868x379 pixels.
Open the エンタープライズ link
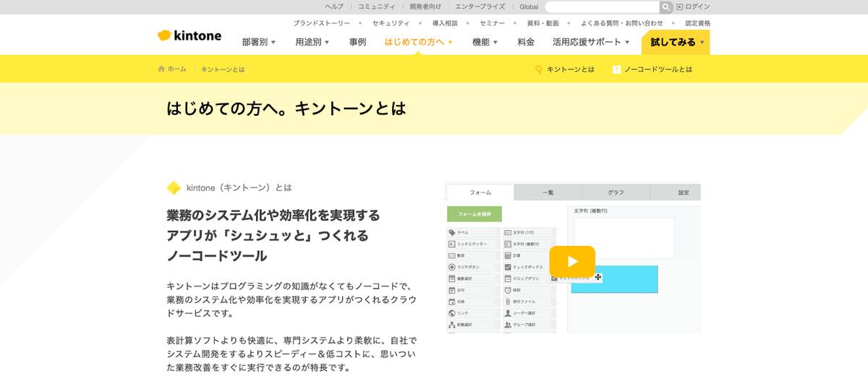(x=480, y=7)
